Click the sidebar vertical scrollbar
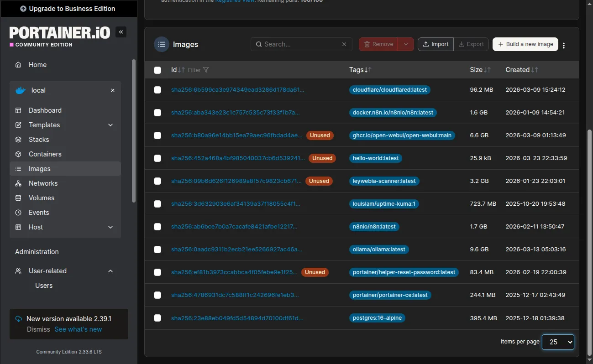The height and width of the screenshot is (364, 593). pos(134,130)
